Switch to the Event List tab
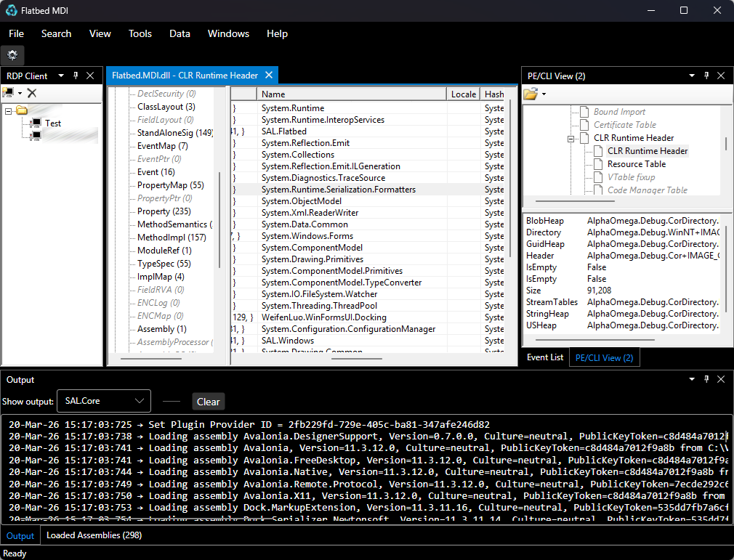The image size is (734, 560). tap(544, 357)
